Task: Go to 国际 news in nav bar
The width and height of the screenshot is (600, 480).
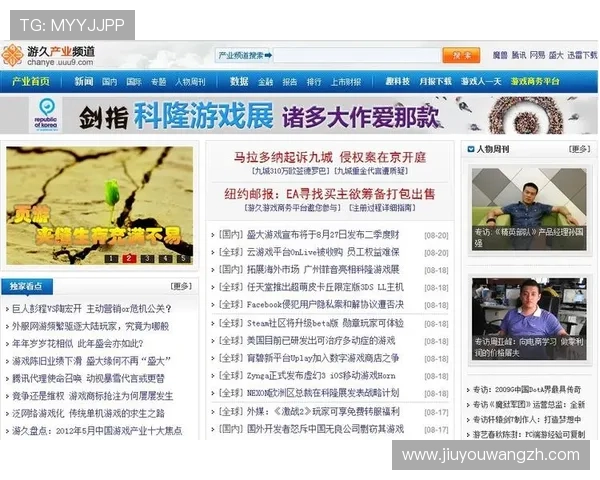Action: (x=134, y=82)
